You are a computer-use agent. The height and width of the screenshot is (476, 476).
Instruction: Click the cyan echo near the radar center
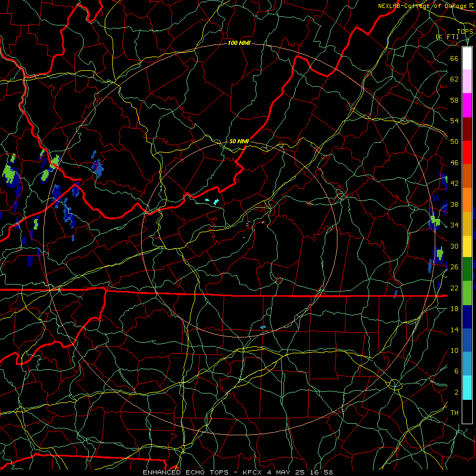(x=216, y=202)
